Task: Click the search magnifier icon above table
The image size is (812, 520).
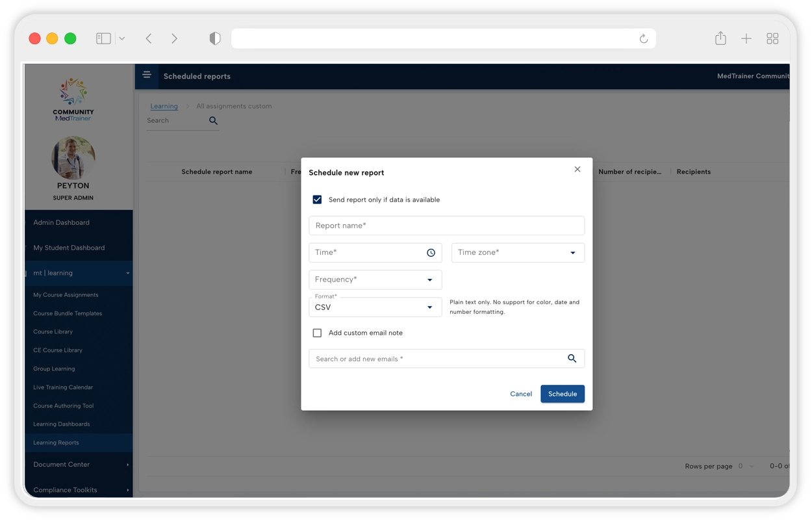Action: click(x=213, y=121)
